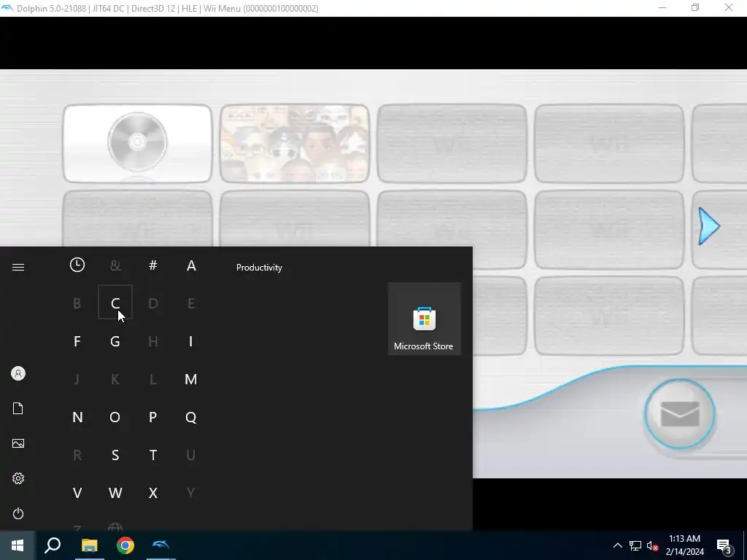The width and height of the screenshot is (747, 560).
Task: Open Pictures from Start sidebar
Action: point(18,443)
